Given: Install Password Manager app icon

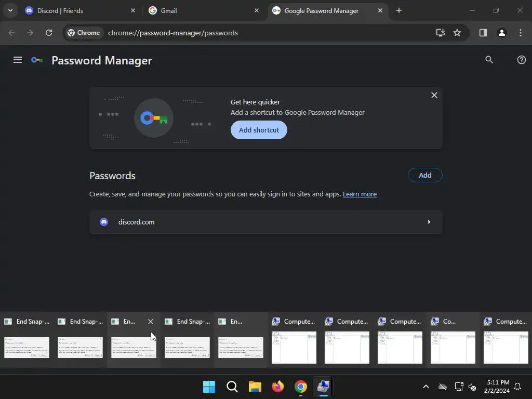Looking at the screenshot, I should 441,33.
